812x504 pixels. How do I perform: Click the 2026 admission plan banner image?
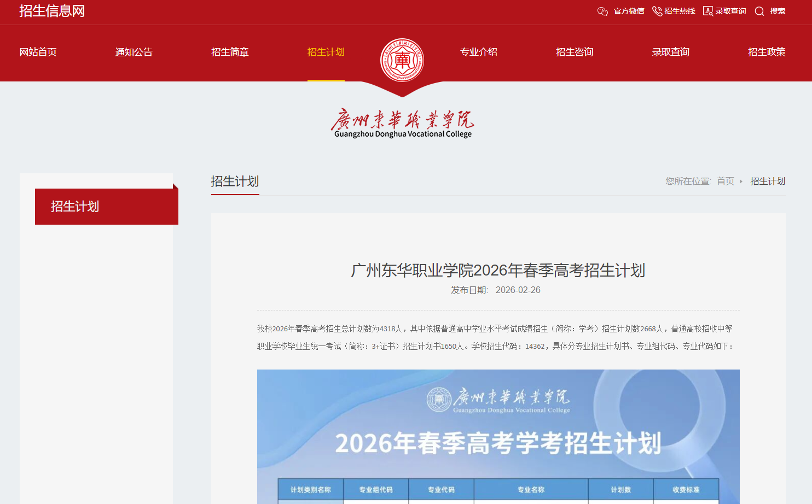coord(498,437)
